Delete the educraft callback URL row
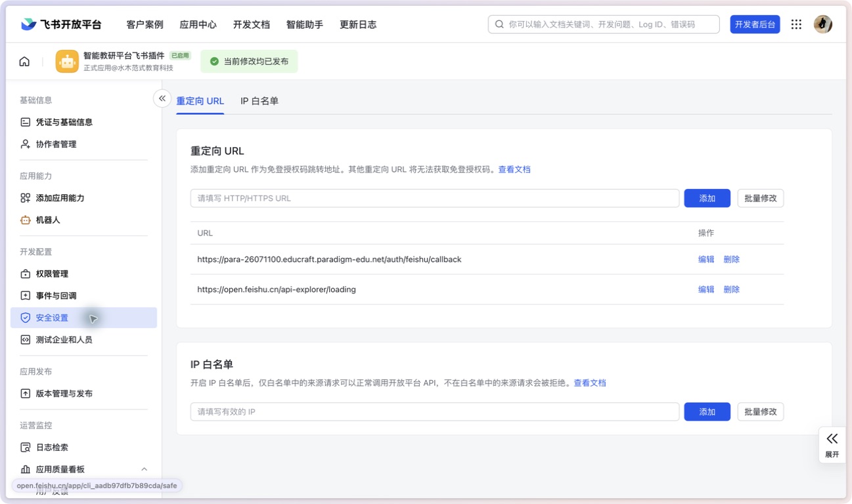Image resolution: width=852 pixels, height=504 pixels. click(731, 259)
